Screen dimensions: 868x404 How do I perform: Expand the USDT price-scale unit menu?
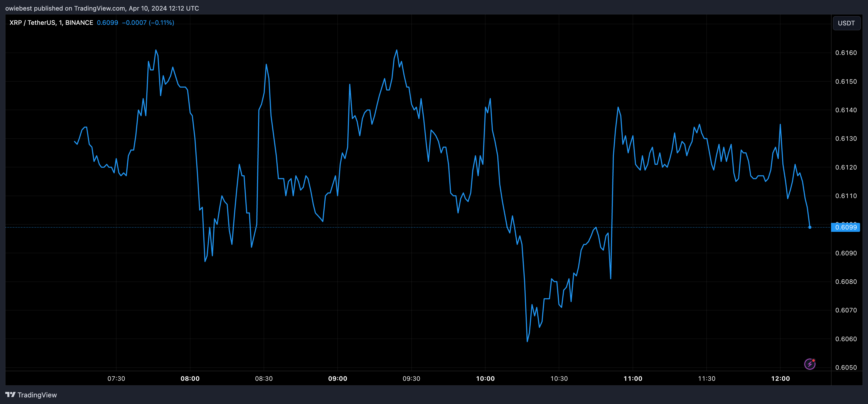tap(846, 23)
